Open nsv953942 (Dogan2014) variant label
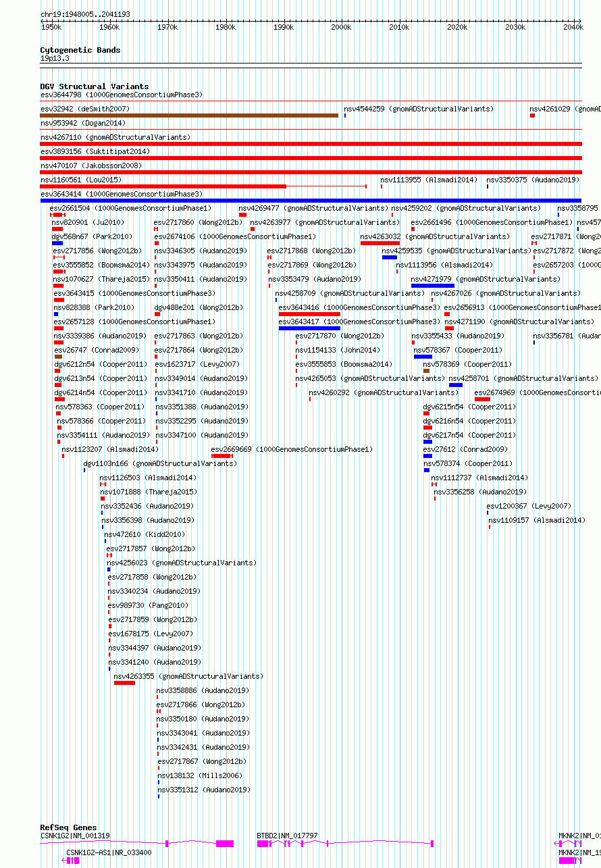 pyautogui.click(x=83, y=123)
